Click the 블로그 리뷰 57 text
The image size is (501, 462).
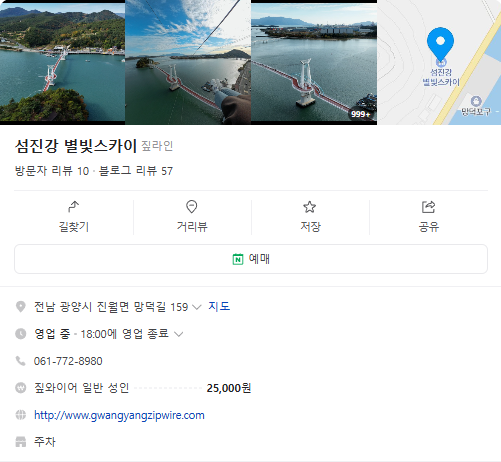click(x=136, y=171)
